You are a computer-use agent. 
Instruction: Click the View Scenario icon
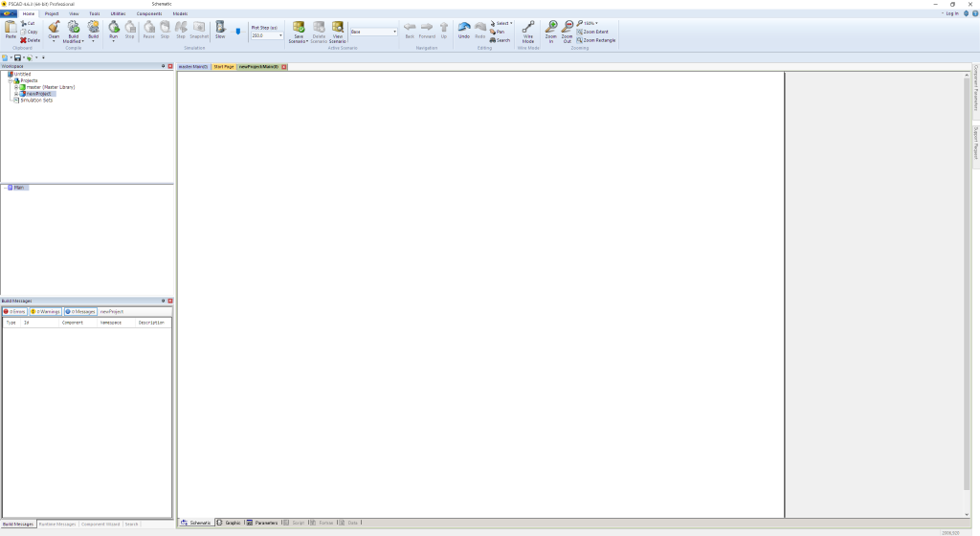(x=337, y=28)
